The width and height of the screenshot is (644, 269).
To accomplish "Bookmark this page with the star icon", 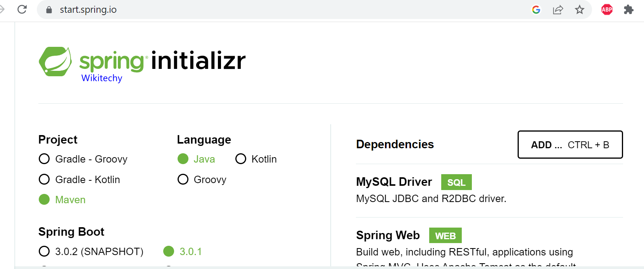I will [x=580, y=10].
